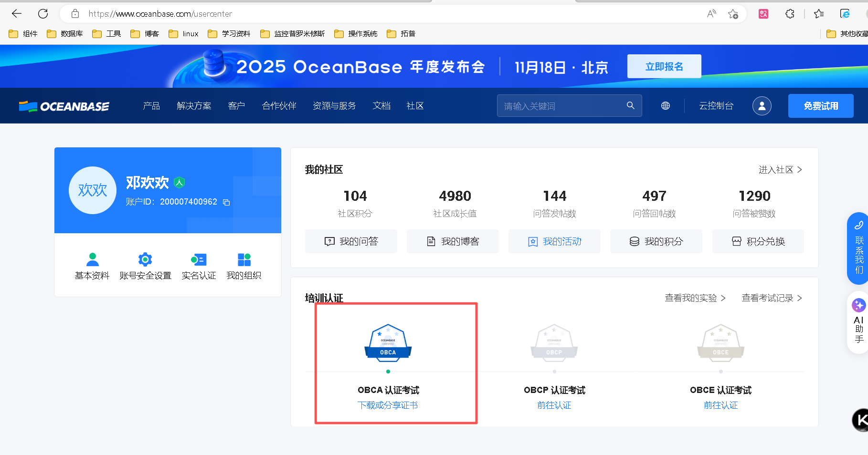The image size is (868, 455).
Task: Click the user avatar icon in navbar
Action: (x=762, y=106)
